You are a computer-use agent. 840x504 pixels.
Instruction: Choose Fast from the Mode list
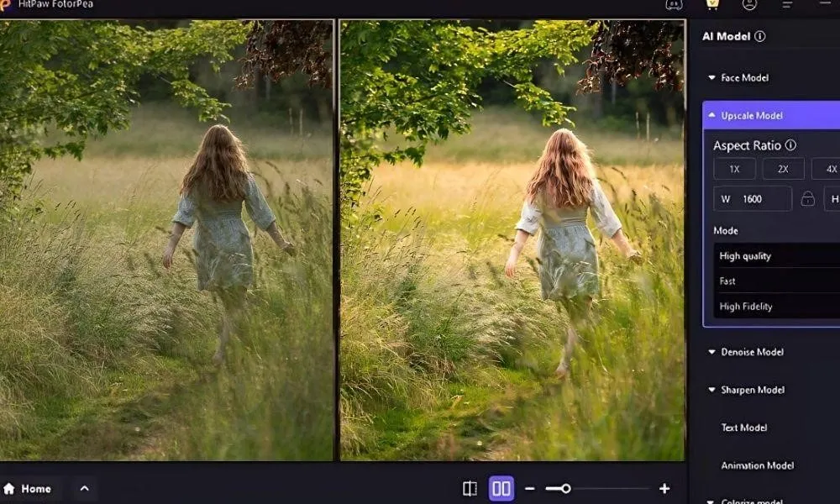point(727,281)
